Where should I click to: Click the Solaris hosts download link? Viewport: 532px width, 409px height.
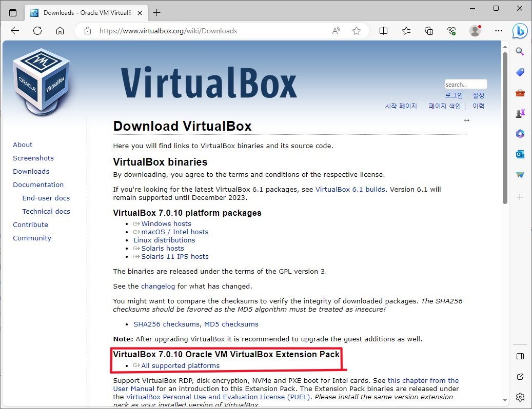pos(163,249)
